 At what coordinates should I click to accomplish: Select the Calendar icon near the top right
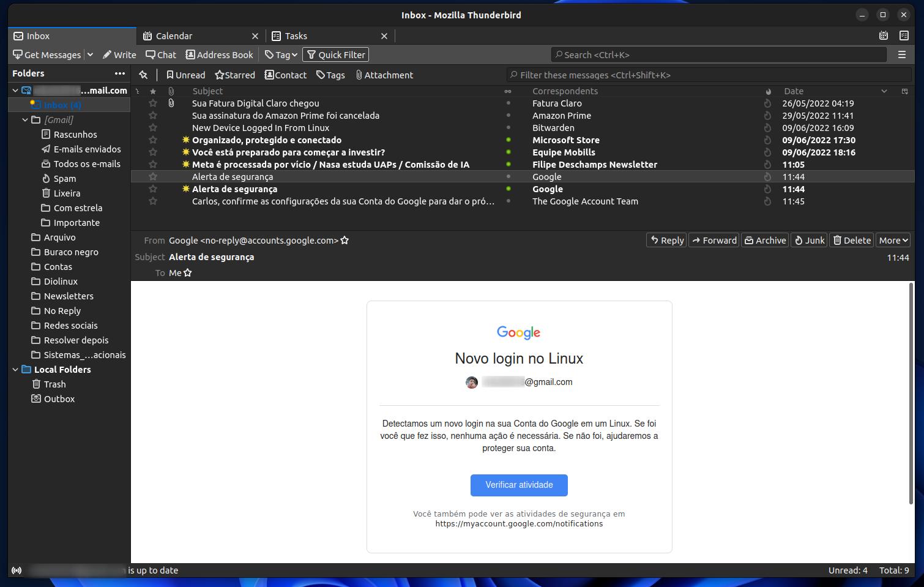883,36
